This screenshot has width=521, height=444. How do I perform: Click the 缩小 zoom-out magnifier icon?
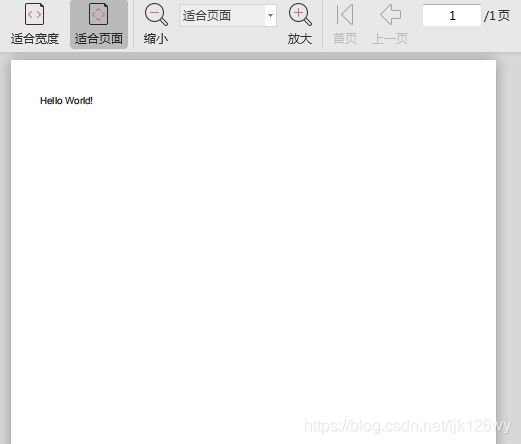(x=156, y=15)
